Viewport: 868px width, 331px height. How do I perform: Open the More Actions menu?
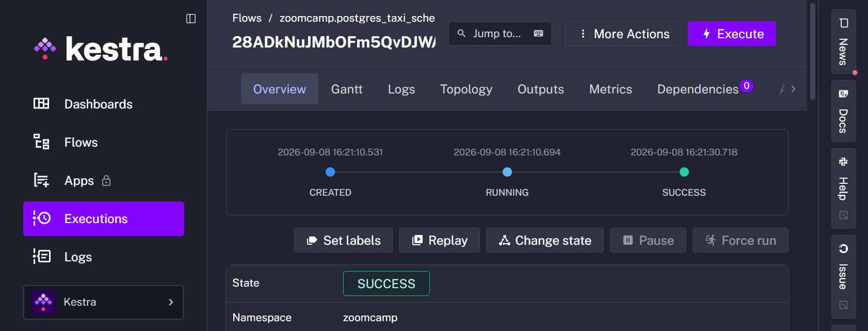623,34
